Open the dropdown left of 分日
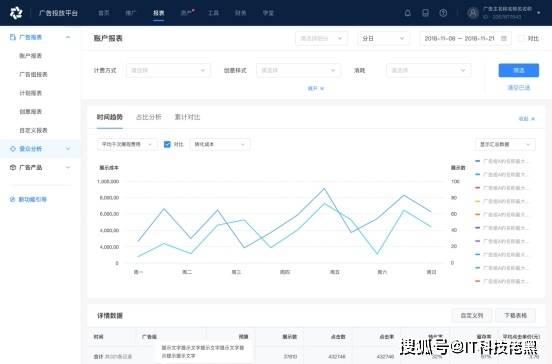The width and height of the screenshot is (552, 364). point(321,38)
